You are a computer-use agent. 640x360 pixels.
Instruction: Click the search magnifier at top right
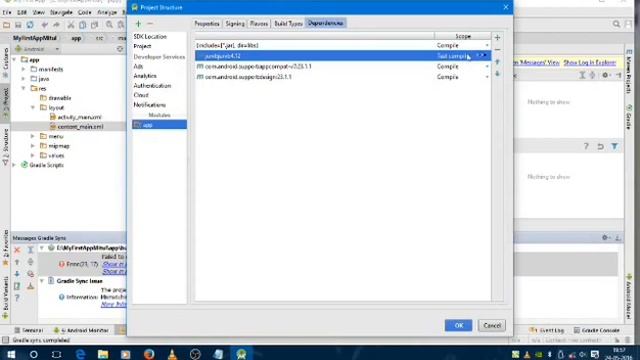coord(616,24)
